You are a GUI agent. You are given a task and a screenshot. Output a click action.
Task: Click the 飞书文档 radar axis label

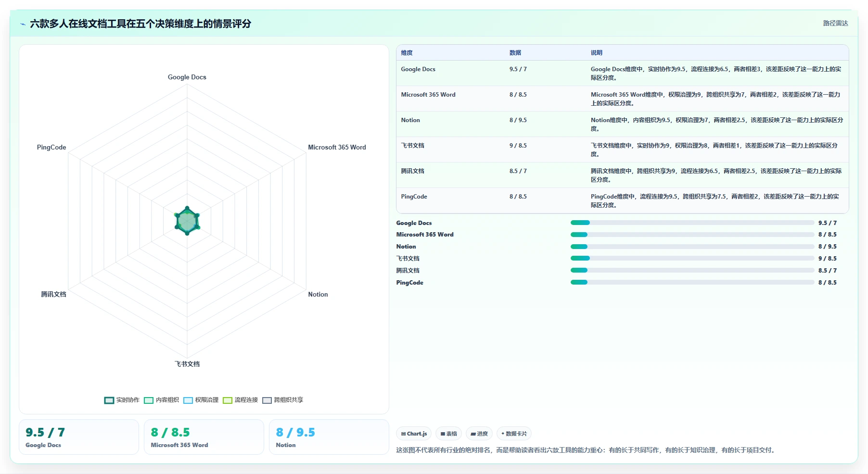point(187,364)
